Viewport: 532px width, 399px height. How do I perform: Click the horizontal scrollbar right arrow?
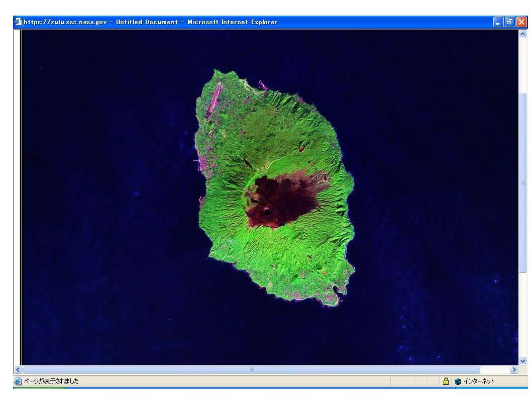point(514,369)
